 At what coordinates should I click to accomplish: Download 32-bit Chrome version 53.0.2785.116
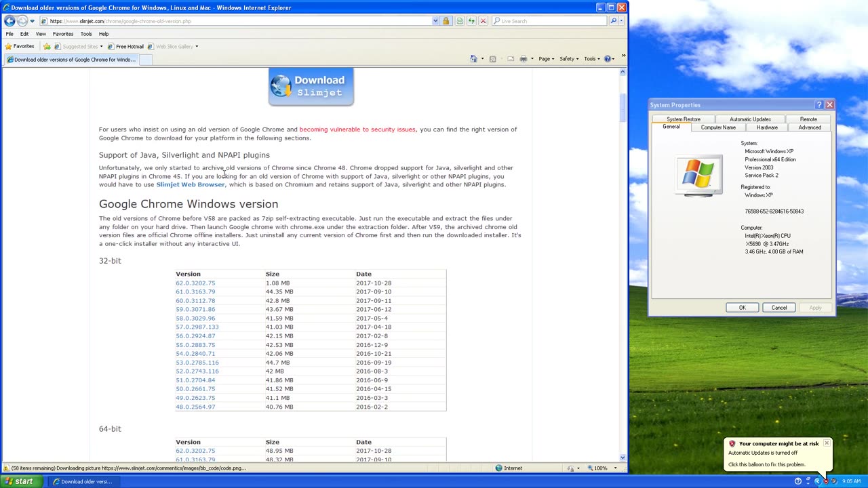[x=197, y=363]
